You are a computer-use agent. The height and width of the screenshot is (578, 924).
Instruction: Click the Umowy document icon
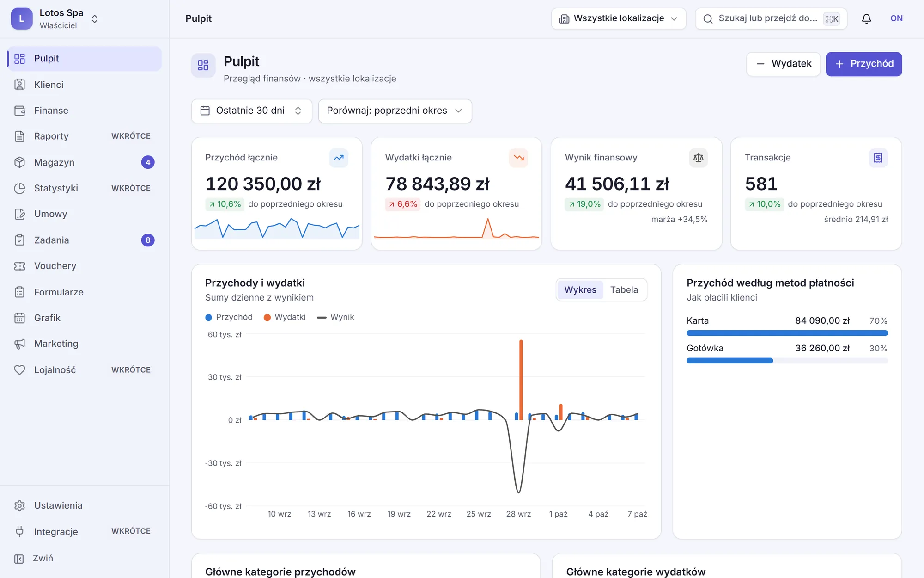point(19,214)
